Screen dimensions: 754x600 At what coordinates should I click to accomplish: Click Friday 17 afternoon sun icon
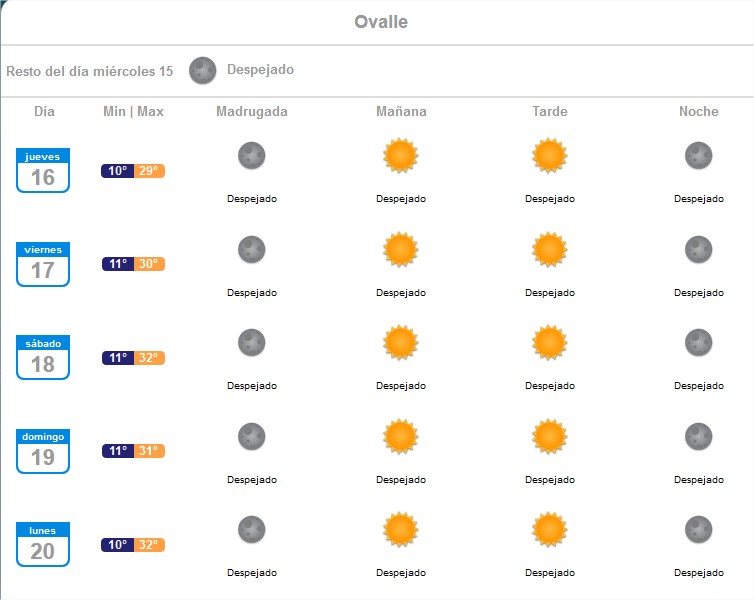(549, 250)
